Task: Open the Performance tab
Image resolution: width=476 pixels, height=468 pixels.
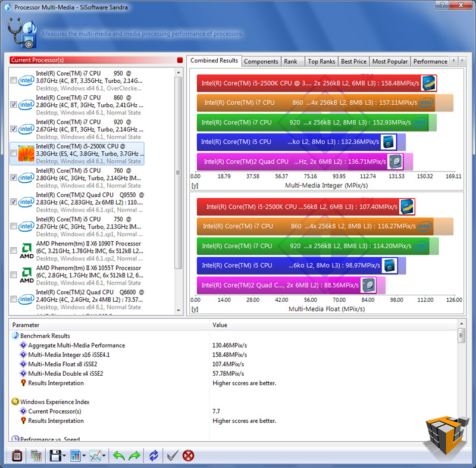Action: pos(430,61)
